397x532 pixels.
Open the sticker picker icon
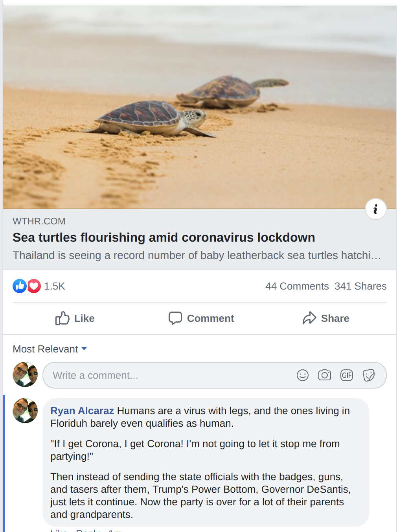click(x=368, y=375)
